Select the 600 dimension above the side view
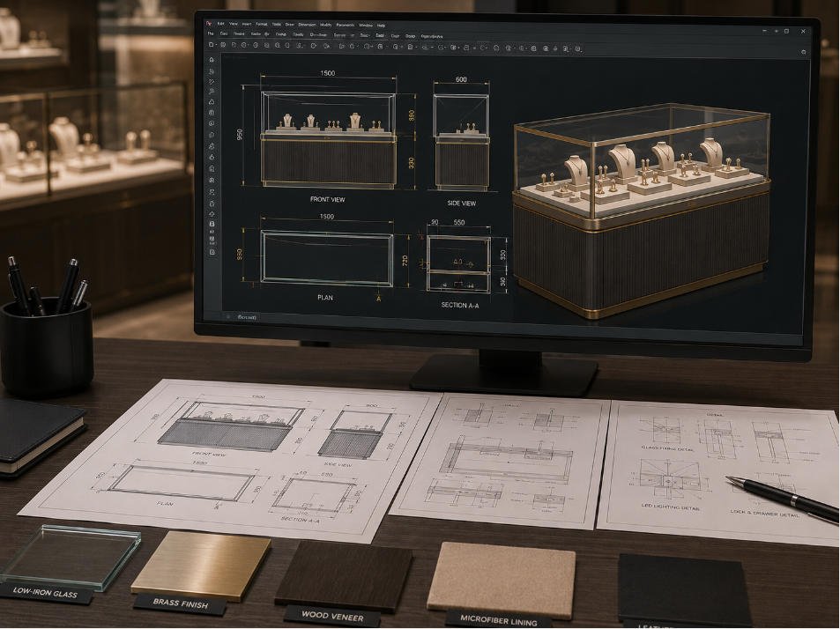This screenshot has width=840, height=629. click(461, 79)
